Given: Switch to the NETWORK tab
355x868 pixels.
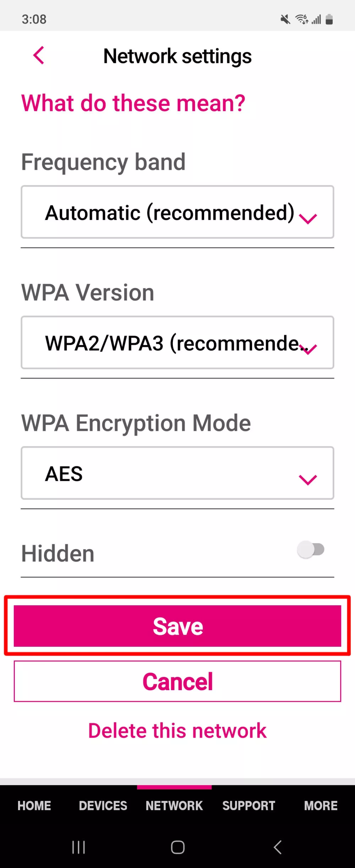Looking at the screenshot, I should (x=174, y=805).
